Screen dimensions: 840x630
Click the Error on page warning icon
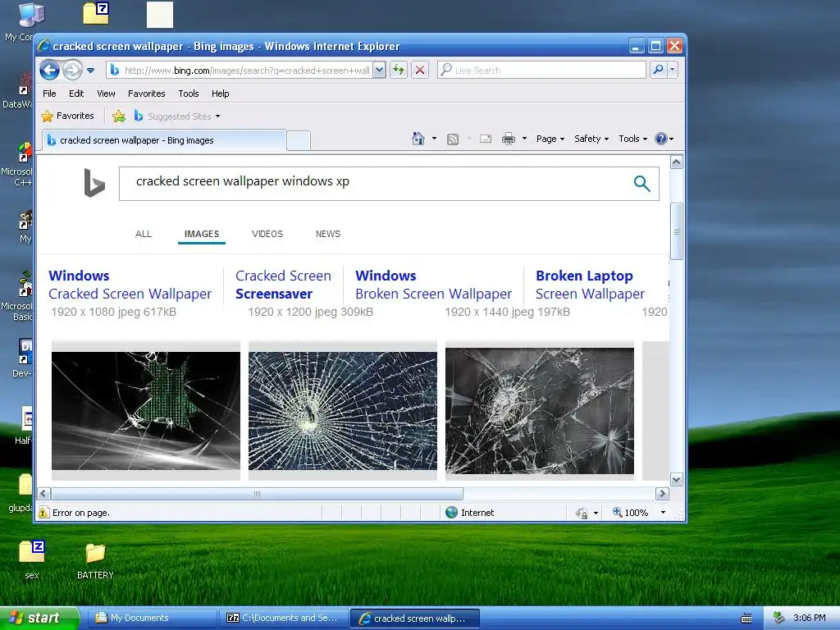[44, 513]
